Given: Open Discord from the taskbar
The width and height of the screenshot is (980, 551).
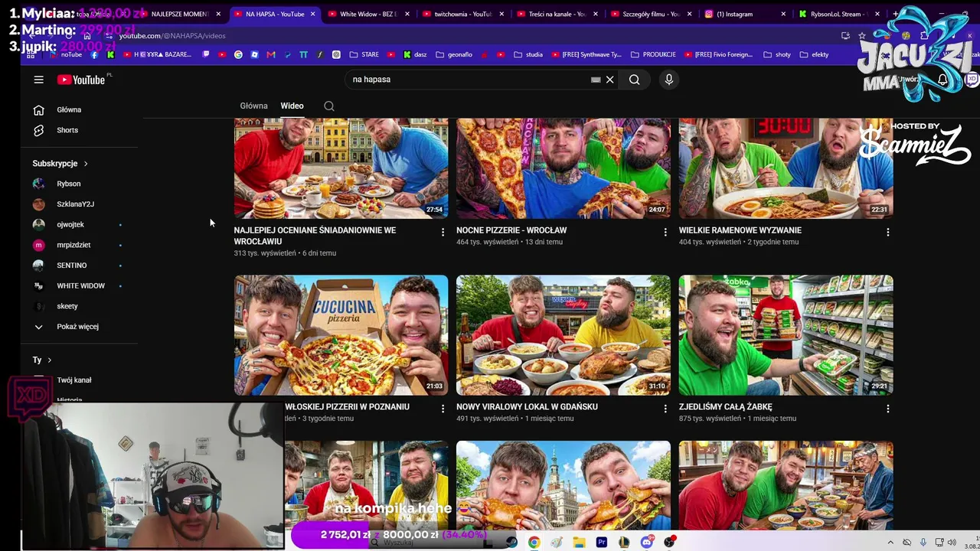Looking at the screenshot, I should [647, 542].
